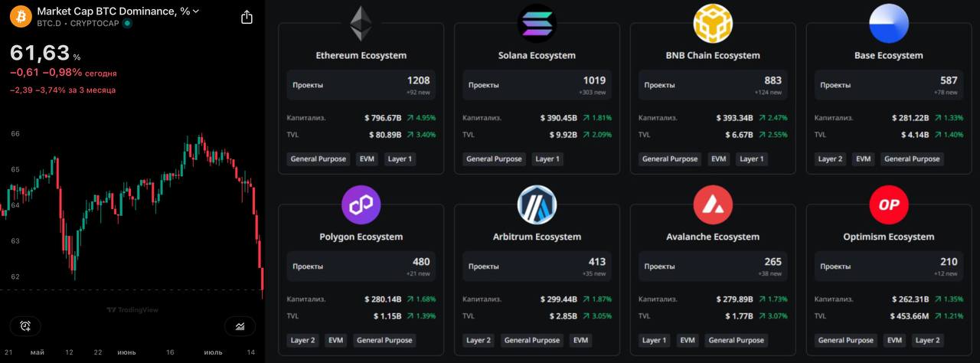Click the BNB Chain logo
The image size is (980, 363).
tap(713, 24)
